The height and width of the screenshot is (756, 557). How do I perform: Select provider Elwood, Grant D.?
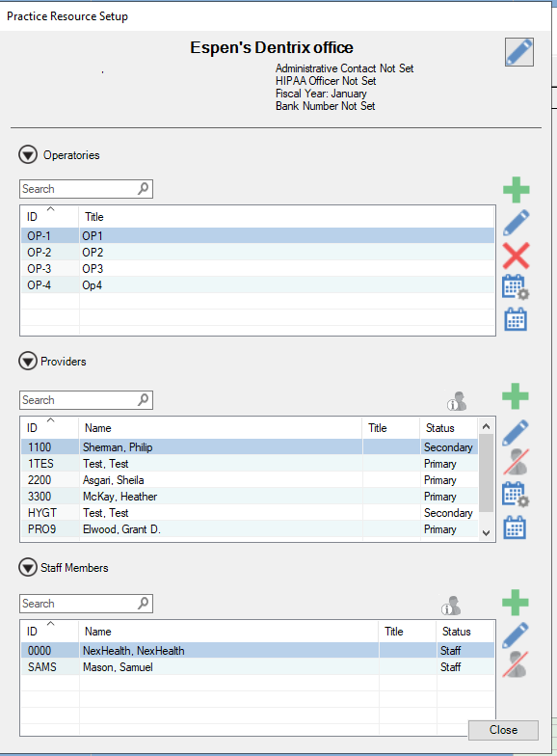click(250, 528)
